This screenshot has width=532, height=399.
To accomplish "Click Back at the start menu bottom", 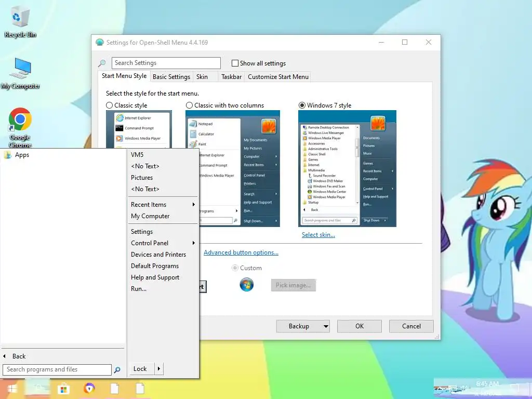I will tap(19, 356).
